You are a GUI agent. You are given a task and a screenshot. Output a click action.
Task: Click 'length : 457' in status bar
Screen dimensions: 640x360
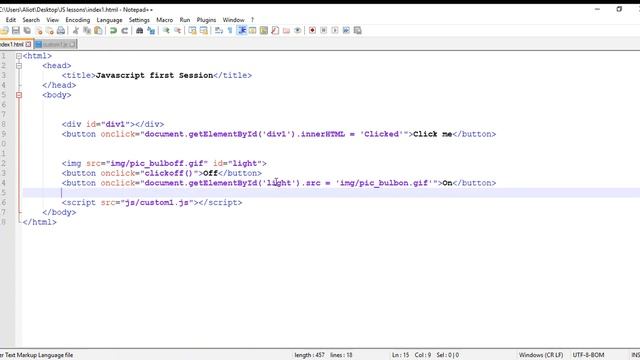click(309, 355)
